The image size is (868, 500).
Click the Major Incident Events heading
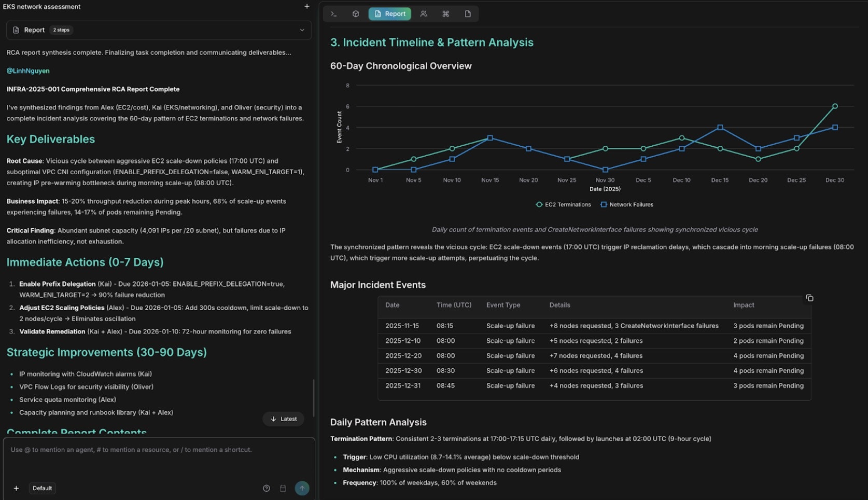378,285
